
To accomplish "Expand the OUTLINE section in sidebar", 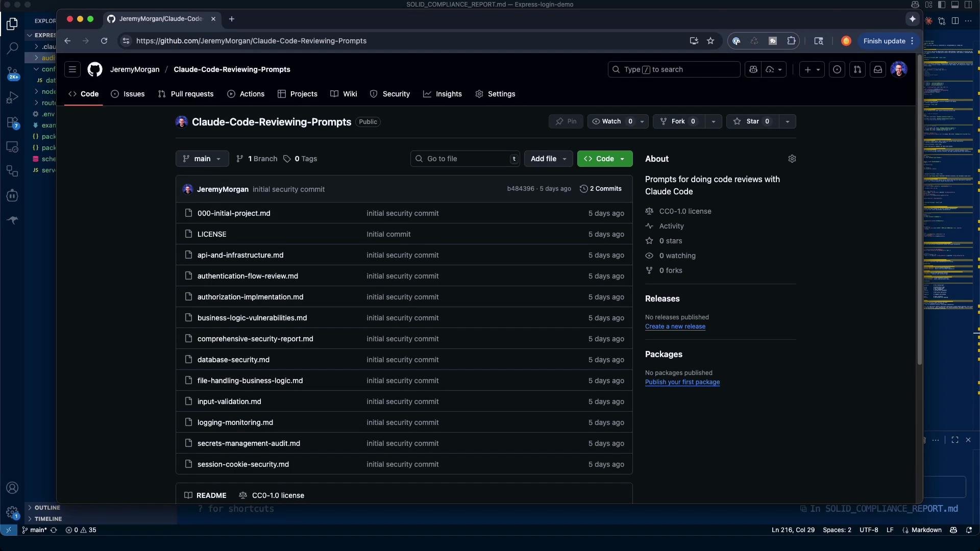I will 47,508.
